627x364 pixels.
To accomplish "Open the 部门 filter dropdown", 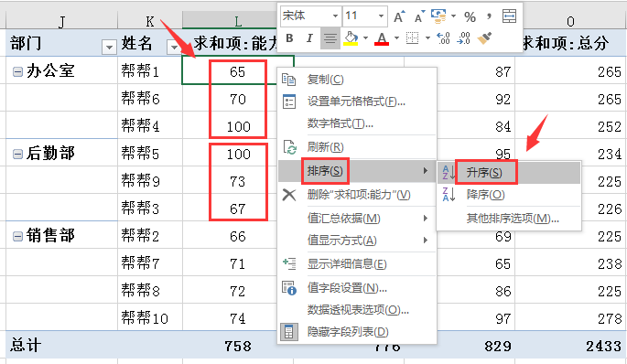I will [108, 47].
